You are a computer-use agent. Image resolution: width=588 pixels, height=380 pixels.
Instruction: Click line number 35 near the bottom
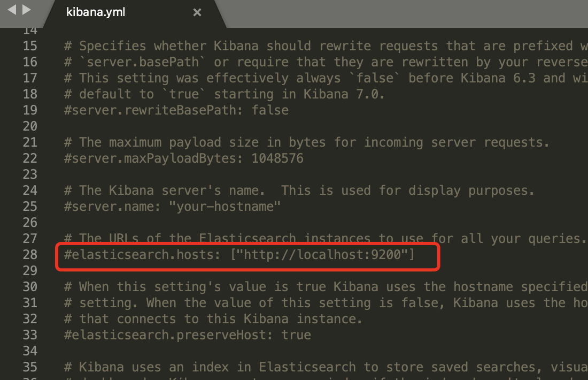coord(30,367)
